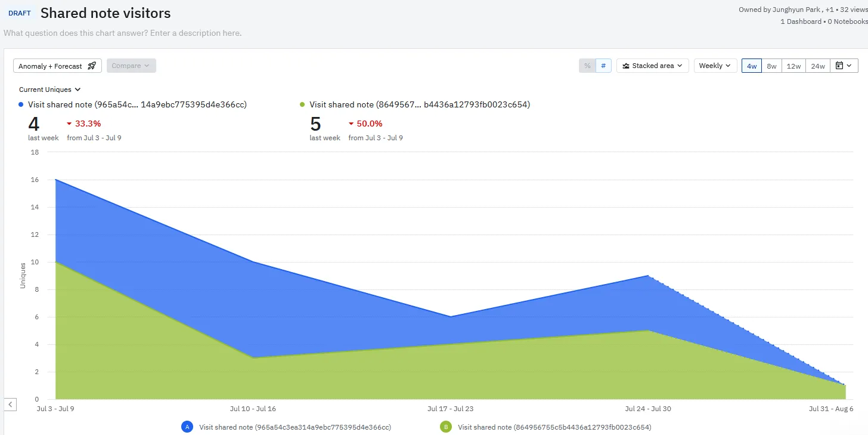
Task: Click the 0 Notebooks link
Action: click(848, 21)
